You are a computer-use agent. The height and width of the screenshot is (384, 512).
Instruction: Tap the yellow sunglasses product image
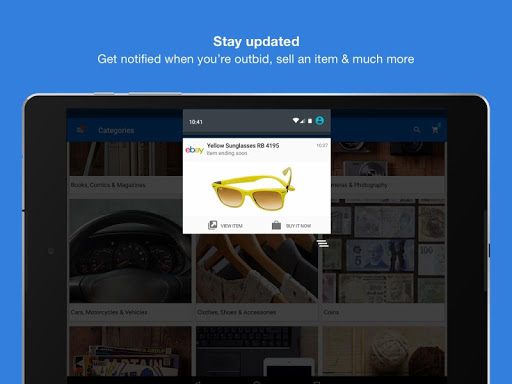253,189
